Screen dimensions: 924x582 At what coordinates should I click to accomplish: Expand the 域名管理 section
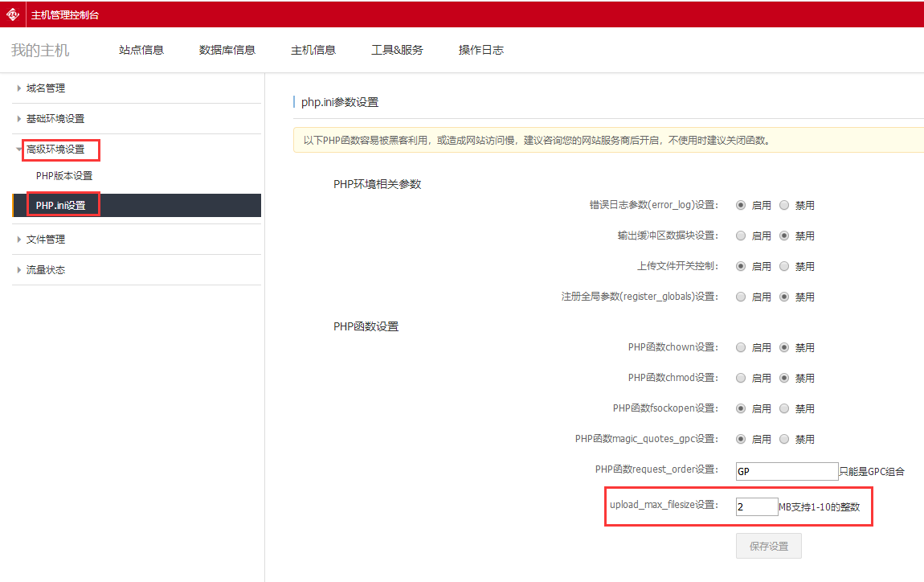46,88
